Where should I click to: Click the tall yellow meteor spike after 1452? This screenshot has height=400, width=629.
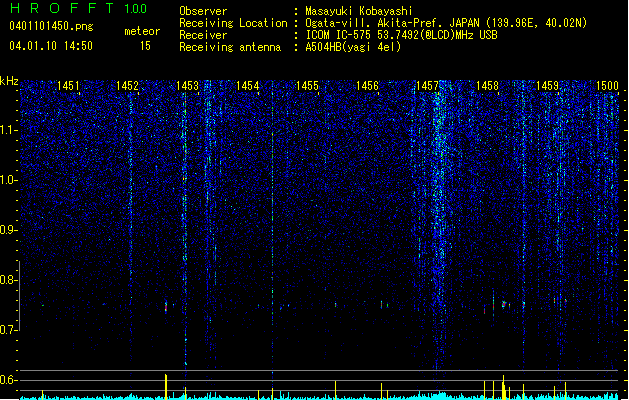point(166,386)
